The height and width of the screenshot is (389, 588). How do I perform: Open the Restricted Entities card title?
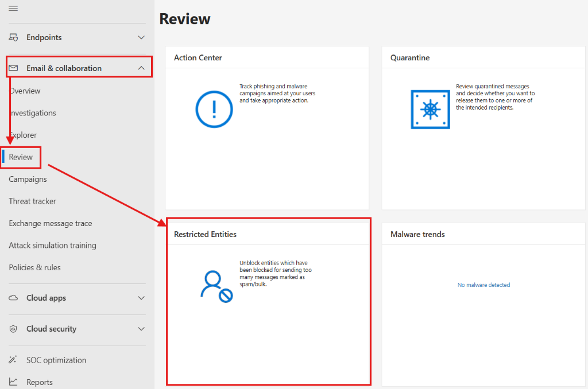[x=205, y=234]
